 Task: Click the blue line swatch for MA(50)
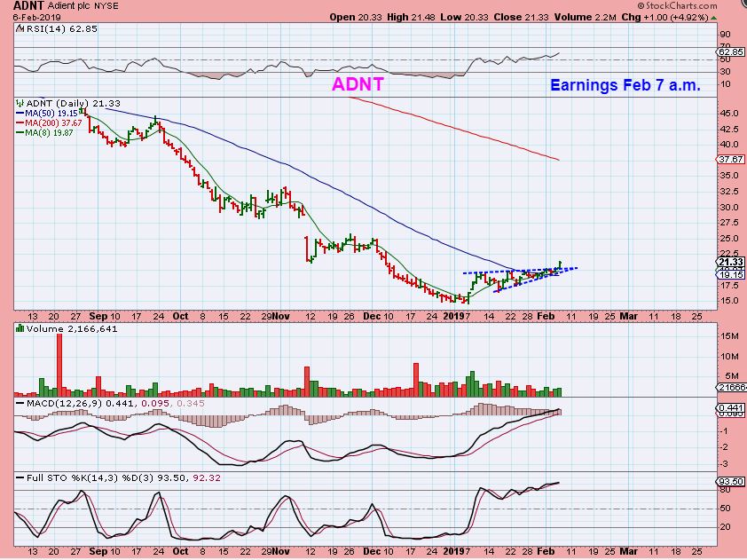coord(20,114)
